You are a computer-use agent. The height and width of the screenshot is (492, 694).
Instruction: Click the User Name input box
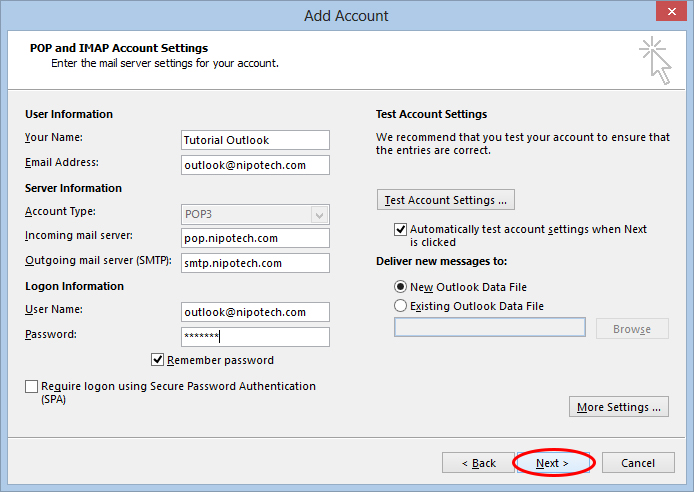coord(255,312)
